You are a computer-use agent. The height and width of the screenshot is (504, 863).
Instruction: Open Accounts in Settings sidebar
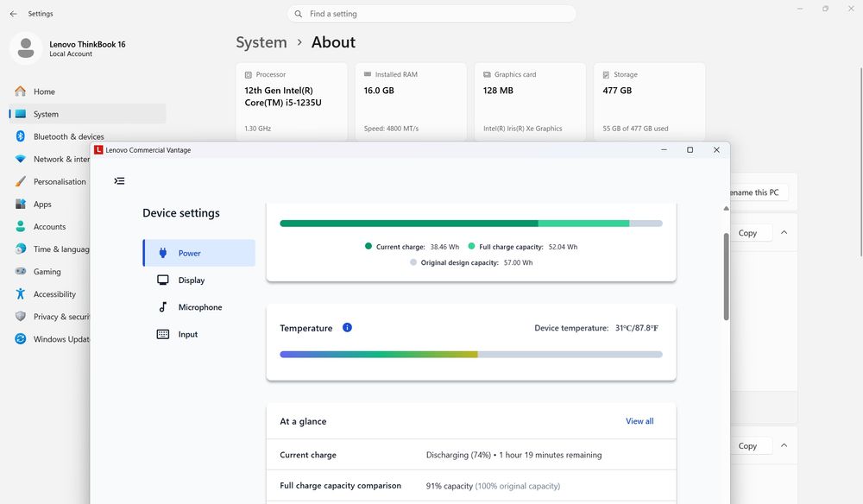49,227
